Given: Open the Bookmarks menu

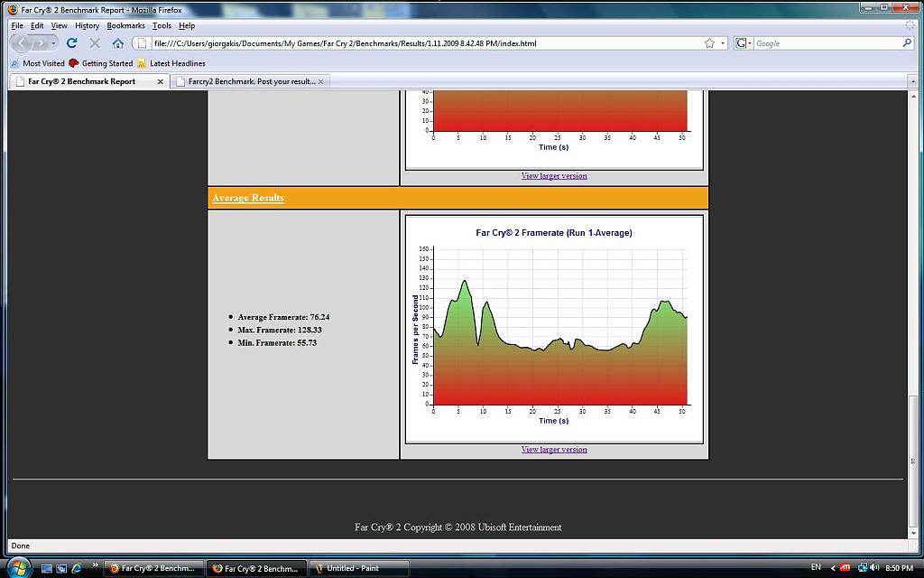Looking at the screenshot, I should pyautogui.click(x=125, y=26).
